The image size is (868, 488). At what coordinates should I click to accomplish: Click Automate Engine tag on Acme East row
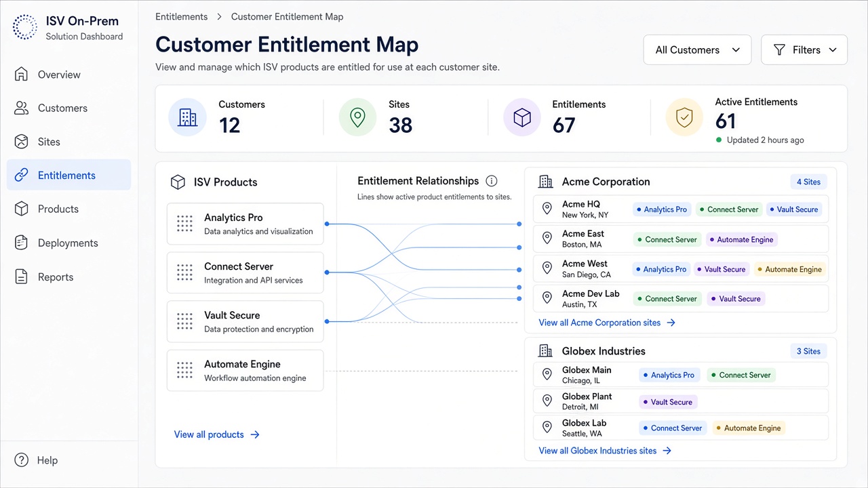[x=741, y=239]
